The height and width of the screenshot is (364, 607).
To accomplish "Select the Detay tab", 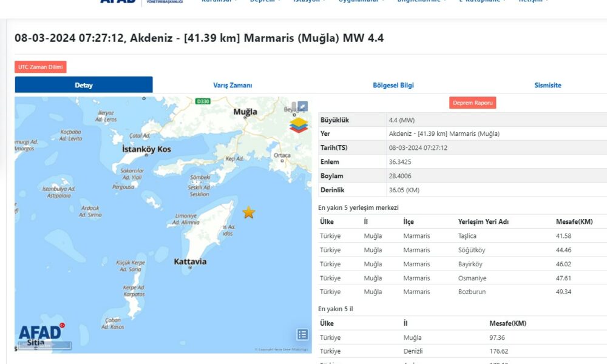I will click(84, 86).
